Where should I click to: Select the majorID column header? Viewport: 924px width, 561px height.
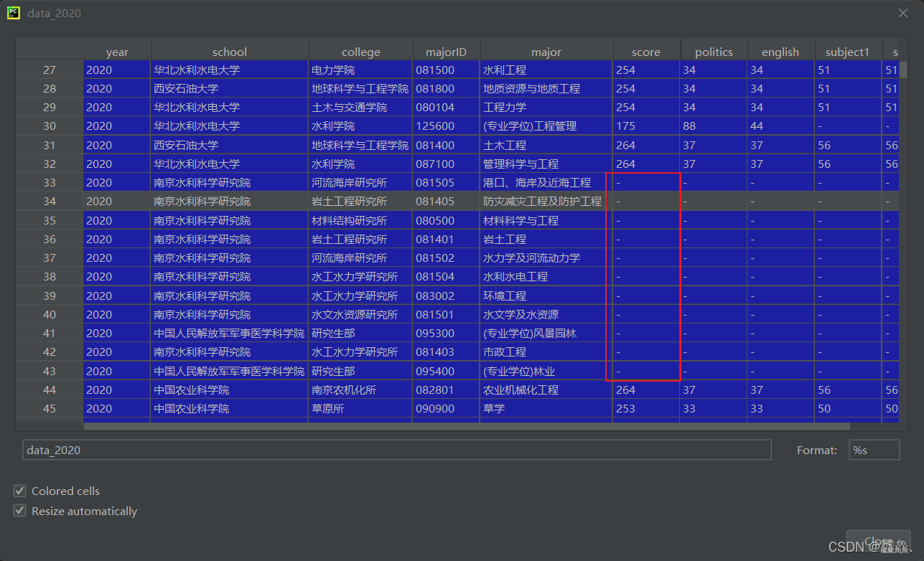pos(447,52)
